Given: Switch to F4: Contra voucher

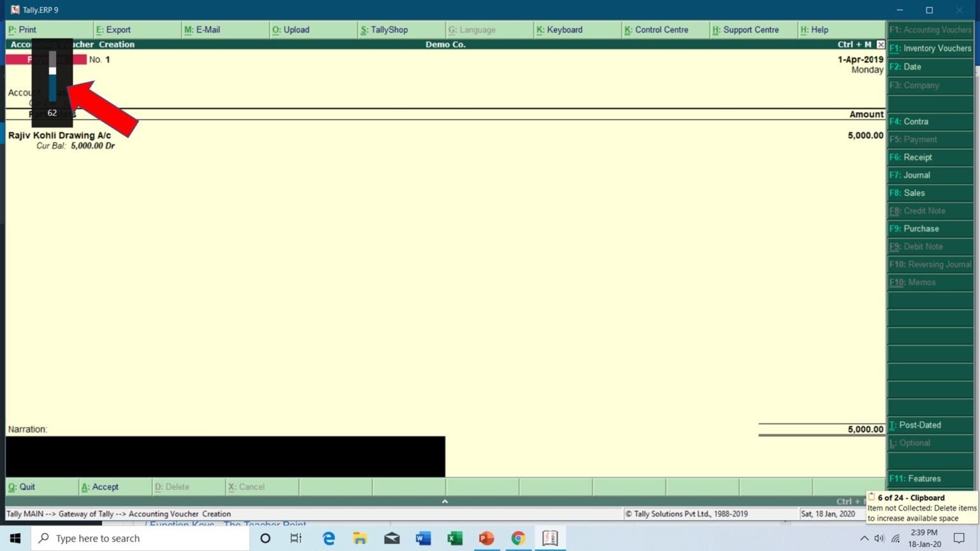Looking at the screenshot, I should pos(930,121).
